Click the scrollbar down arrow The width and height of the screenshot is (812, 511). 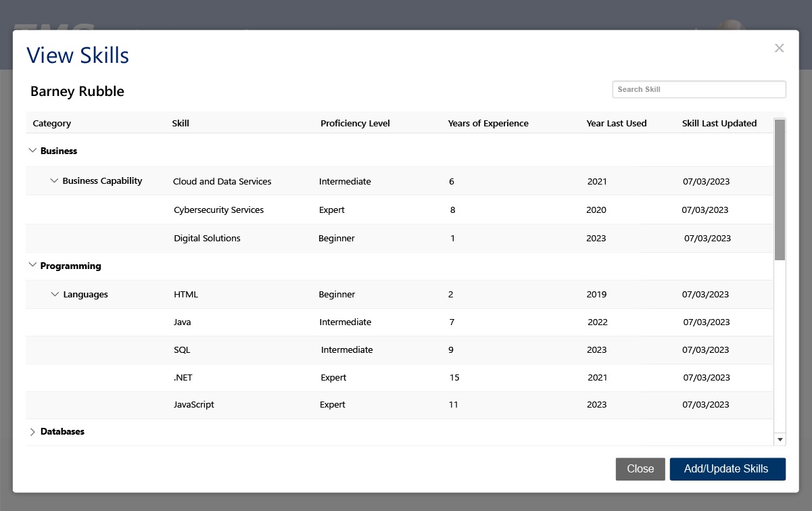tap(780, 439)
